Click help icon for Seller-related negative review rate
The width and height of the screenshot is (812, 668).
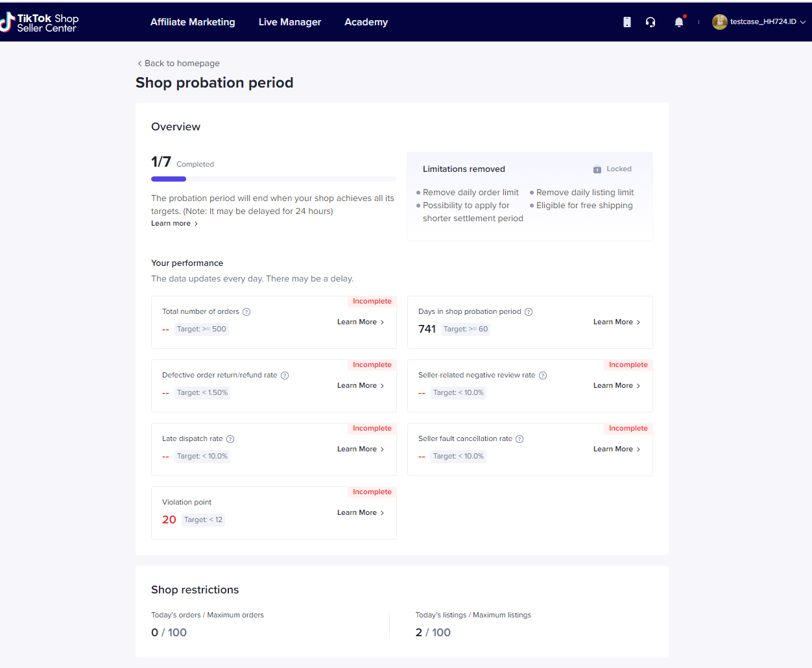click(543, 376)
